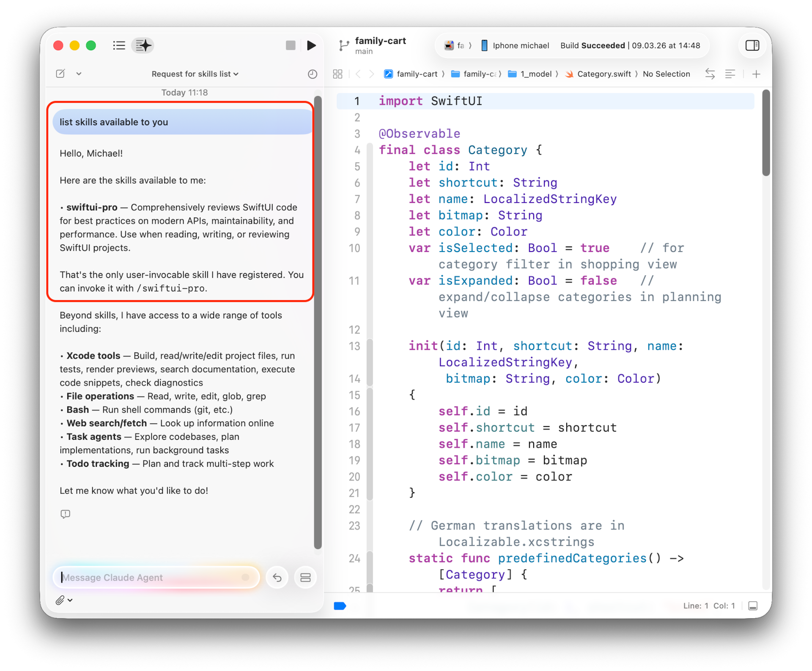Select Category.swift in the breadcrumb

click(604, 74)
